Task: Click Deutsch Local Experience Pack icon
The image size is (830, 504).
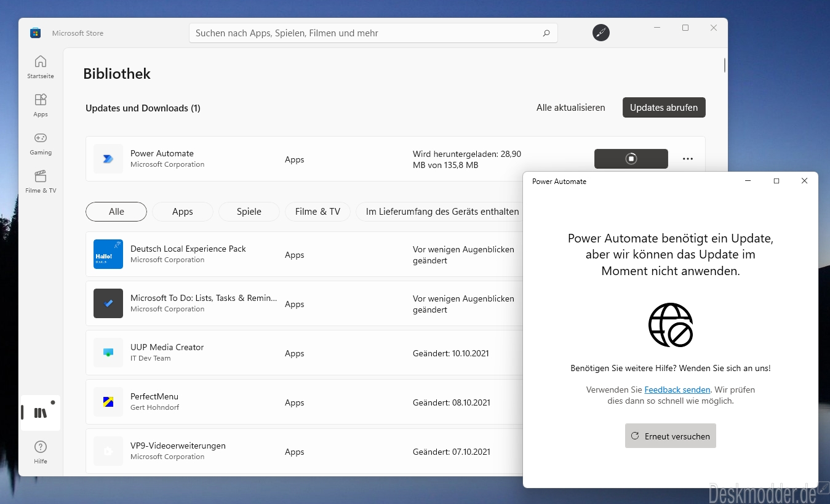Action: (108, 254)
